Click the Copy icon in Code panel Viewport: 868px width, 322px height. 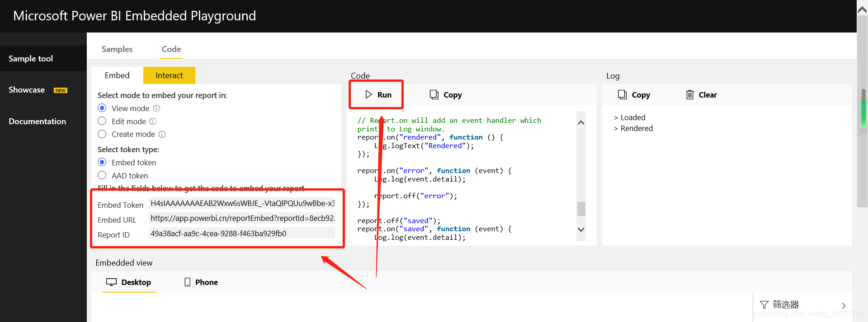point(434,94)
